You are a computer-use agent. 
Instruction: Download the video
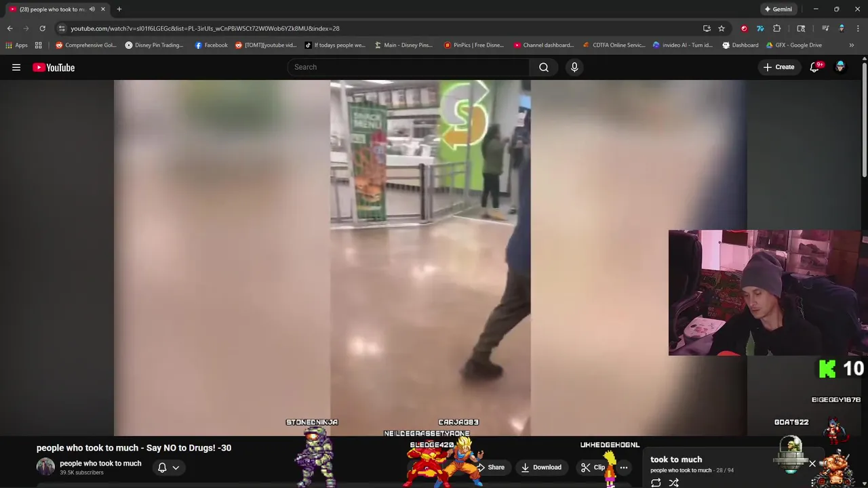pos(541,467)
